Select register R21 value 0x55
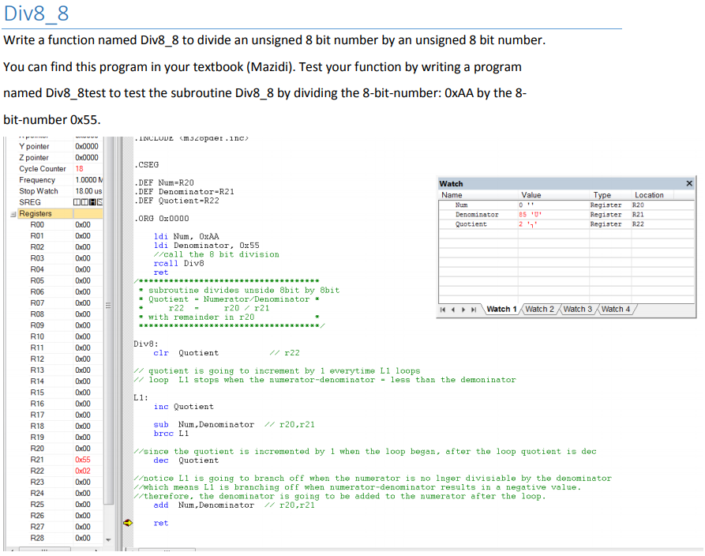 click(82, 460)
